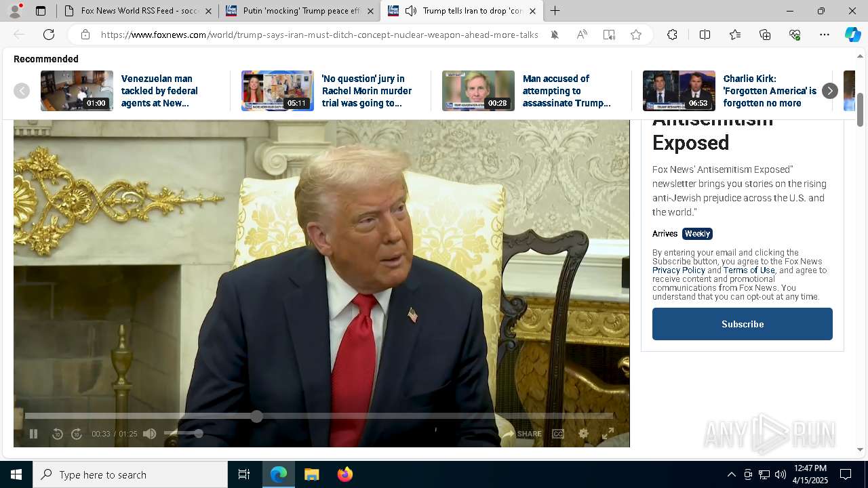Open the browser profile icon
868x488 pixels.
15,11
